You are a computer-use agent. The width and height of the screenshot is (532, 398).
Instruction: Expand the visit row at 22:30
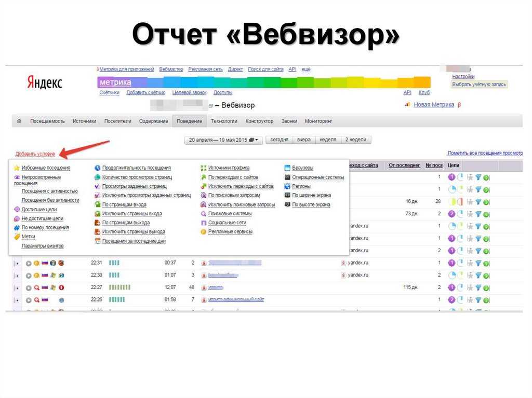click(16, 276)
